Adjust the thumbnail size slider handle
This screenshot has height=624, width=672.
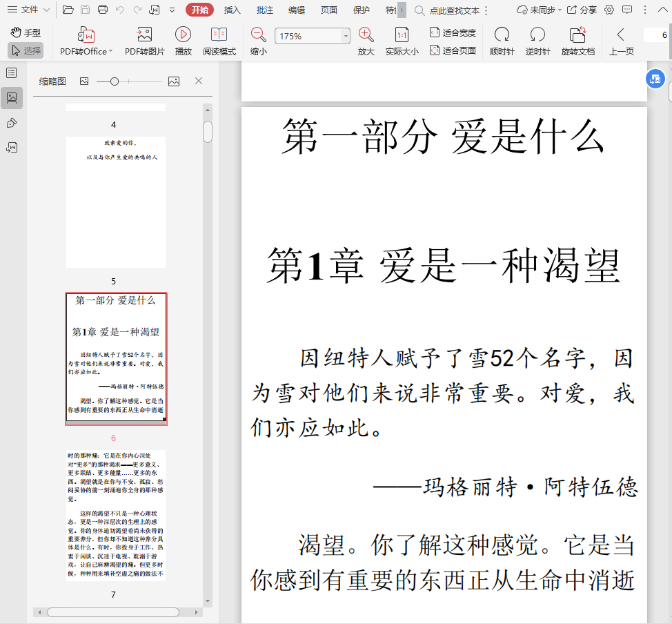114,81
